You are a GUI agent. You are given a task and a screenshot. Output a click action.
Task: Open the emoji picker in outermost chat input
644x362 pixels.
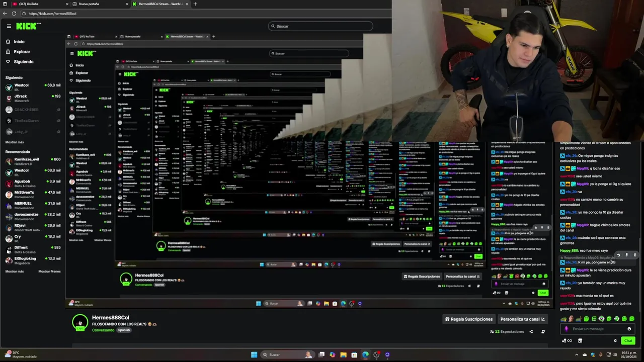click(x=629, y=329)
